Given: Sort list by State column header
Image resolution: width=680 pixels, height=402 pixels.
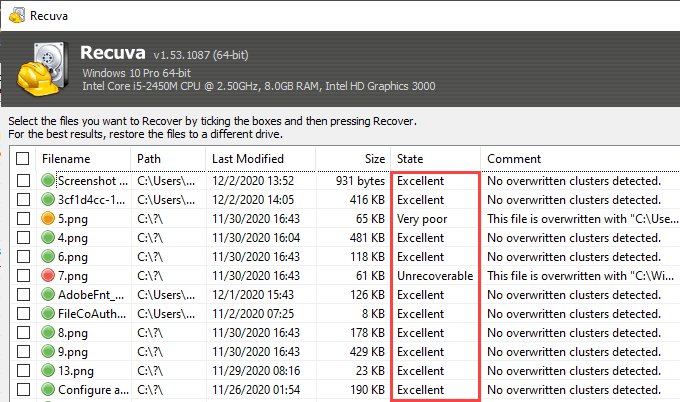Looking at the screenshot, I should 410,159.
